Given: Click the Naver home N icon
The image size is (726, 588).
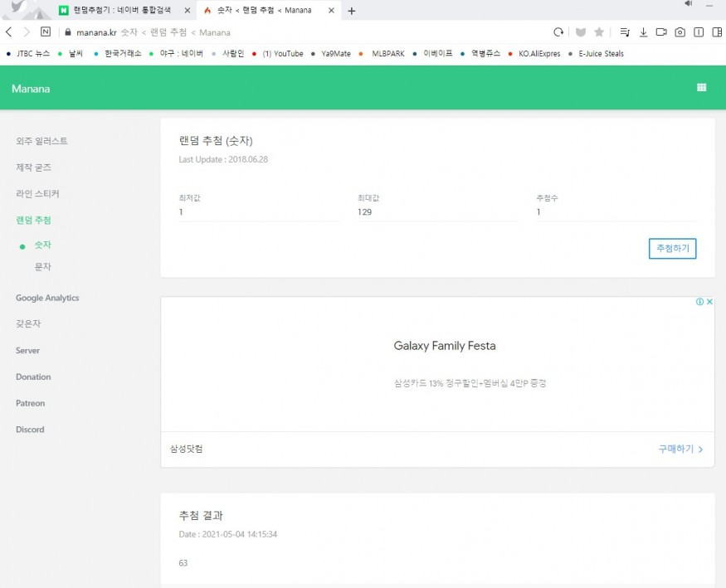Looking at the screenshot, I should [46, 32].
